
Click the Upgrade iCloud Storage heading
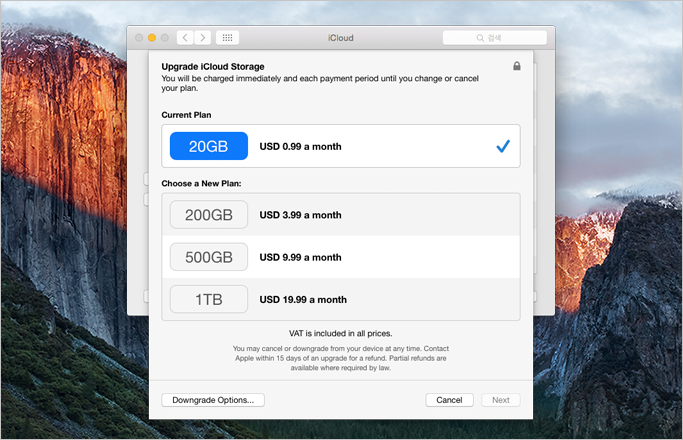[213, 67]
